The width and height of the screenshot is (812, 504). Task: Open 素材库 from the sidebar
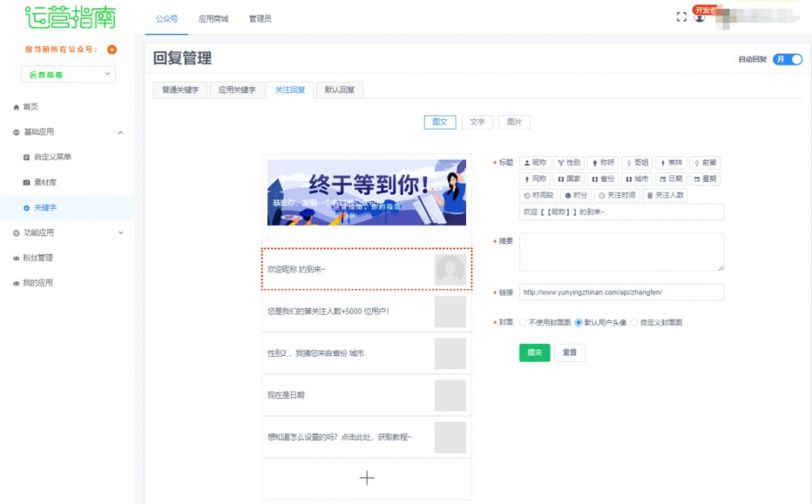click(x=44, y=183)
